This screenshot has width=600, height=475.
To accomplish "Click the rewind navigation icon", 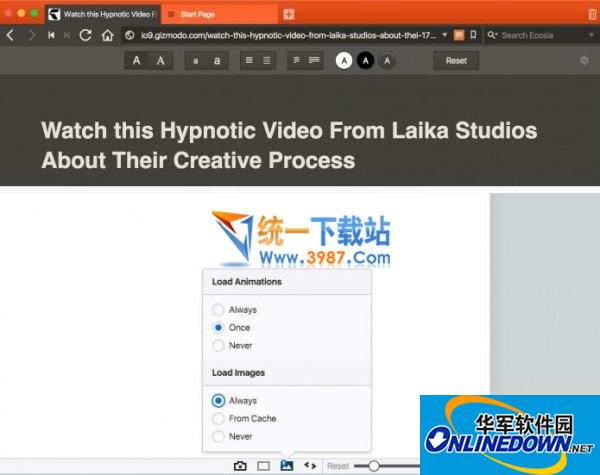I will (51, 36).
